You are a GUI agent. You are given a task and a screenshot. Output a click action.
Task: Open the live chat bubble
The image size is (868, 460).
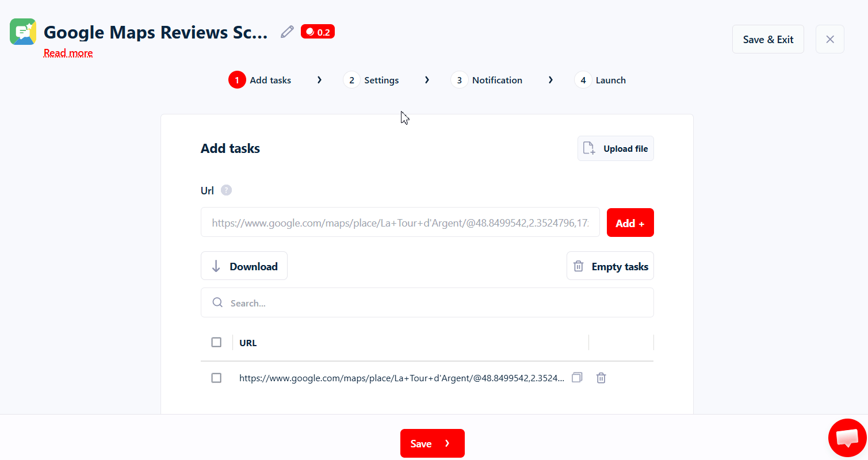click(x=847, y=437)
